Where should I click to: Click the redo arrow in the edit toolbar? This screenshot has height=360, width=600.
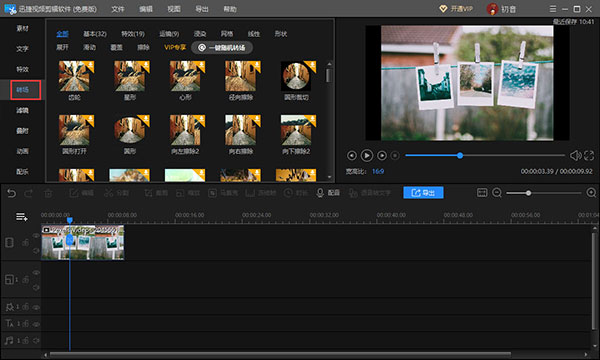point(29,193)
